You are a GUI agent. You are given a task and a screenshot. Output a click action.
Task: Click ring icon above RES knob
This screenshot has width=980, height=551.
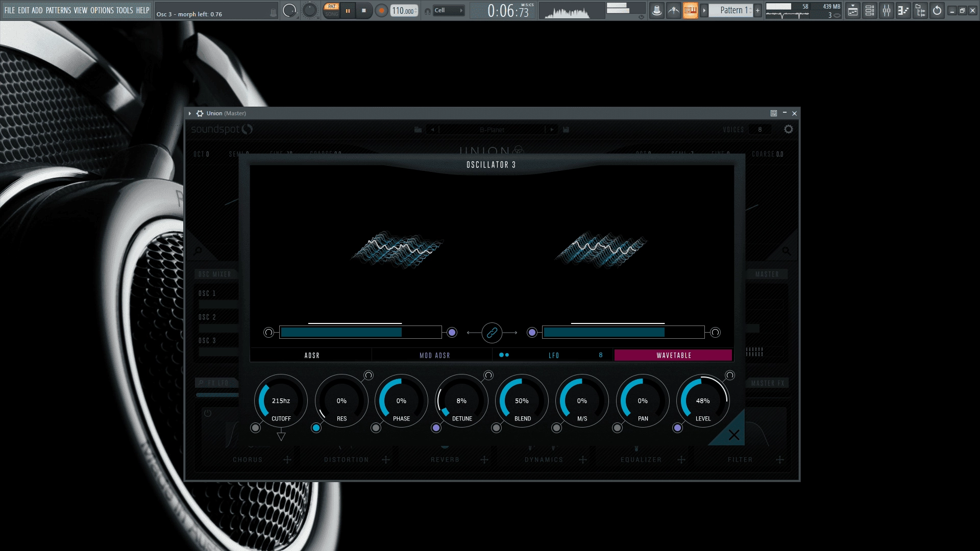pyautogui.click(x=369, y=375)
